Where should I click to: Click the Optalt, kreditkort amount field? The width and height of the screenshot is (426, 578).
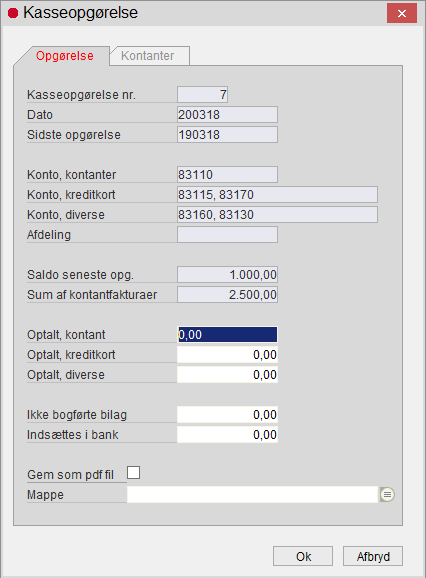227,355
